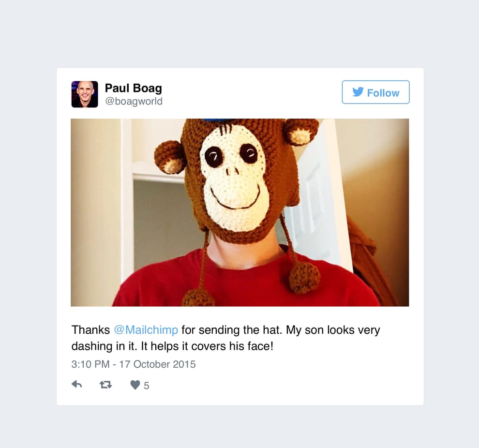This screenshot has width=479, height=448.
Task: Follow Paul Boag on Twitter
Action: (x=375, y=92)
